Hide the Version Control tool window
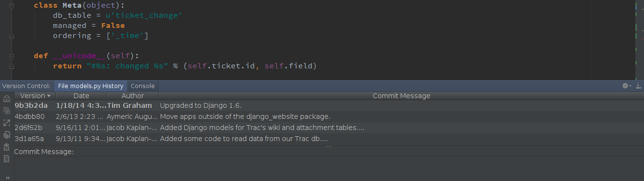The width and height of the screenshot is (644, 181). click(x=639, y=86)
